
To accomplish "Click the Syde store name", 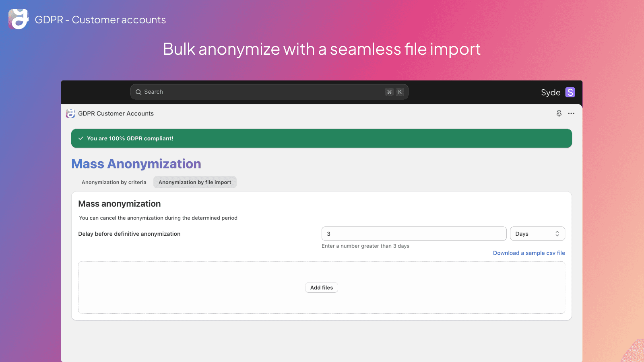I will coord(551,93).
